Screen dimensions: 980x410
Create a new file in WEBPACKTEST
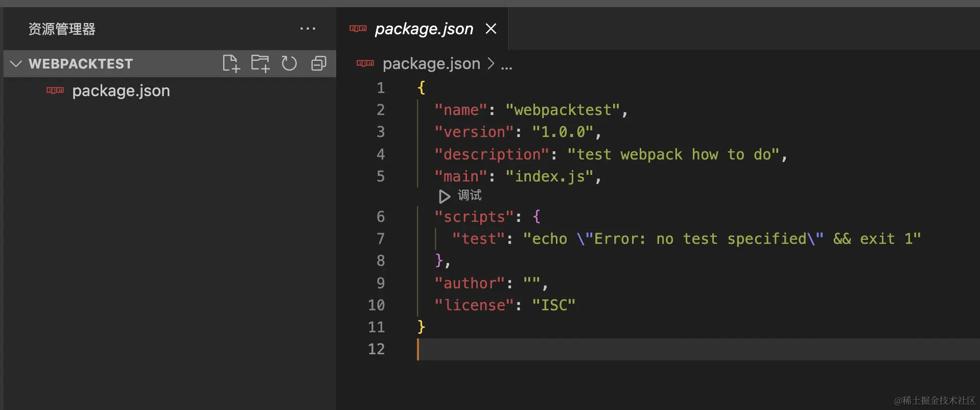(231, 63)
